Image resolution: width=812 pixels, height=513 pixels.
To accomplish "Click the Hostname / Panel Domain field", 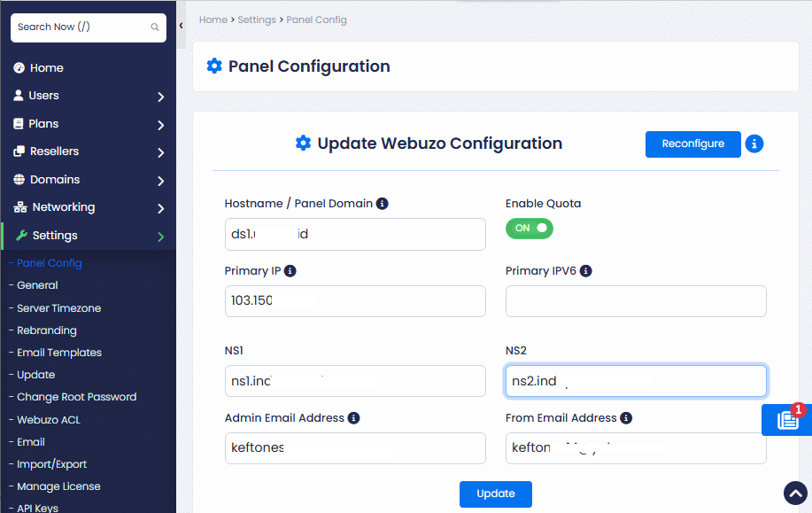I will coord(355,234).
